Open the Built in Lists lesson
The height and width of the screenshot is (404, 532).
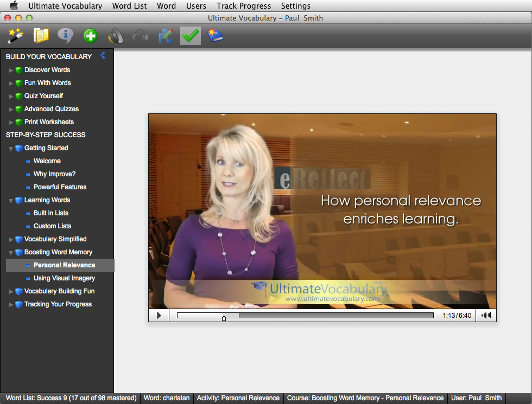(x=51, y=213)
